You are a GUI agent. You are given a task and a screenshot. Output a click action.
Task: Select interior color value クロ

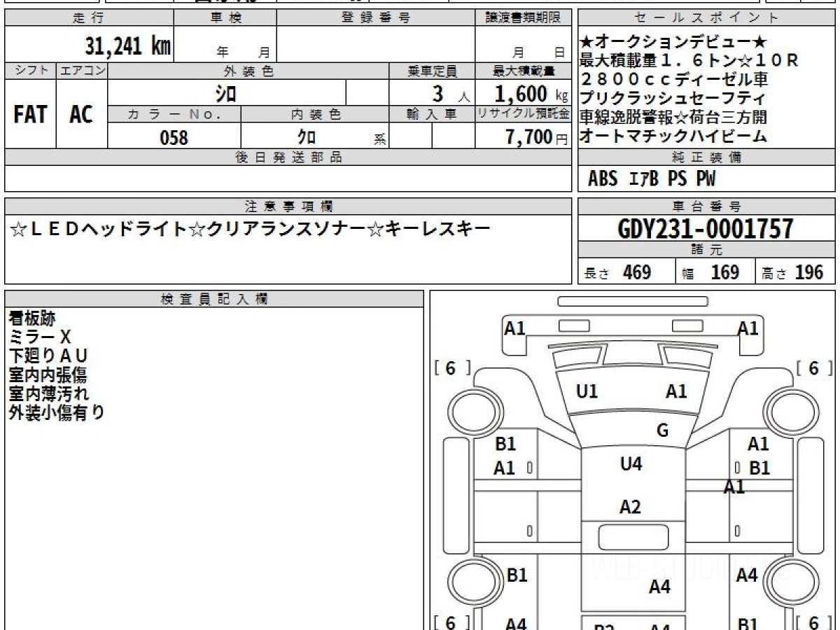(306, 137)
